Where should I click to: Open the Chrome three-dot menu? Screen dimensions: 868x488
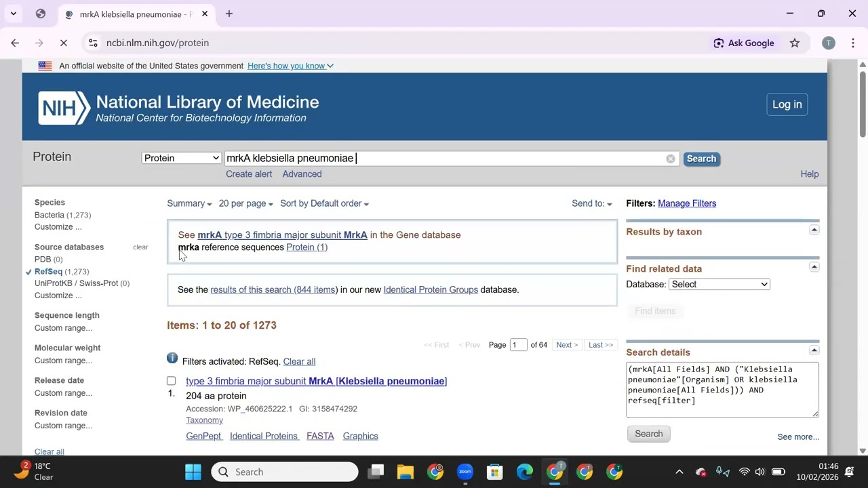click(852, 43)
